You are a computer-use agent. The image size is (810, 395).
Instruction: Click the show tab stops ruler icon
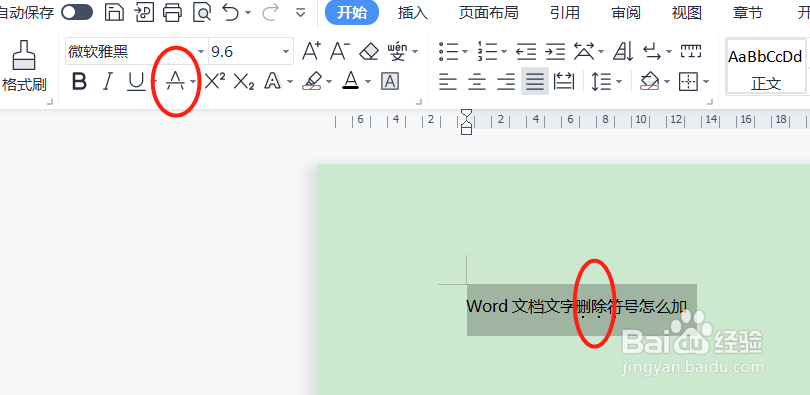(x=691, y=51)
